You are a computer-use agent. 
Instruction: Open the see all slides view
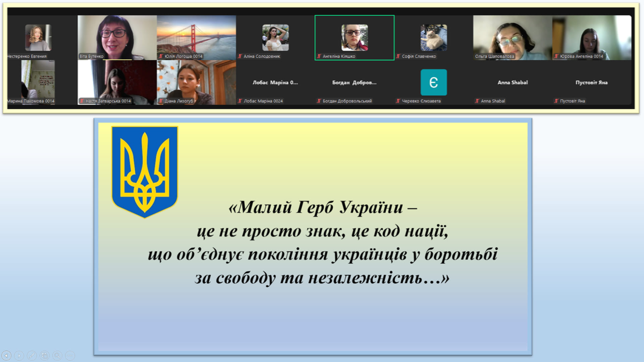click(x=45, y=355)
